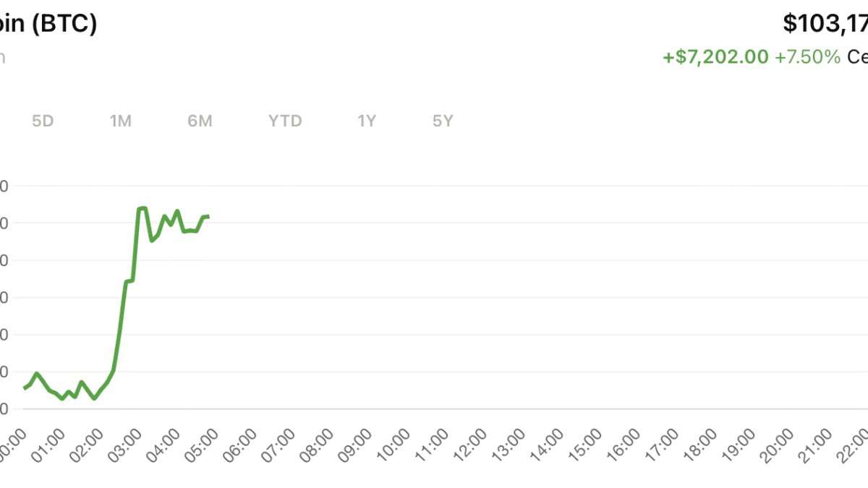
Task: Click the +7.50% percentage change
Action: pos(807,57)
